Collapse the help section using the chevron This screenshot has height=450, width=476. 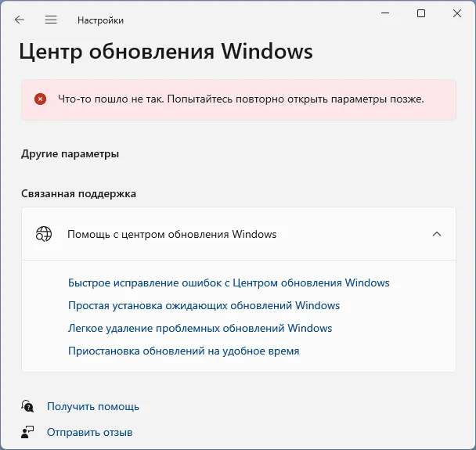pos(437,234)
